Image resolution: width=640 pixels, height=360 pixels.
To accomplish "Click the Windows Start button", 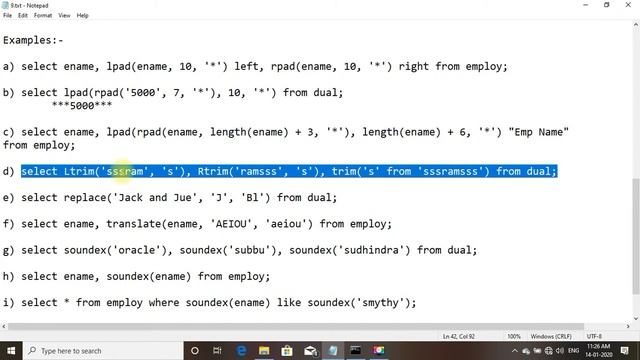I will 11,351.
